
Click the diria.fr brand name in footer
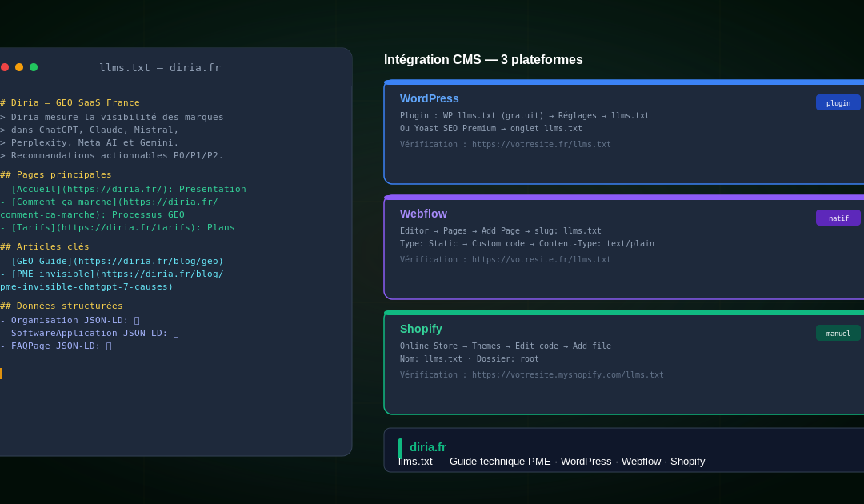pyautogui.click(x=427, y=447)
